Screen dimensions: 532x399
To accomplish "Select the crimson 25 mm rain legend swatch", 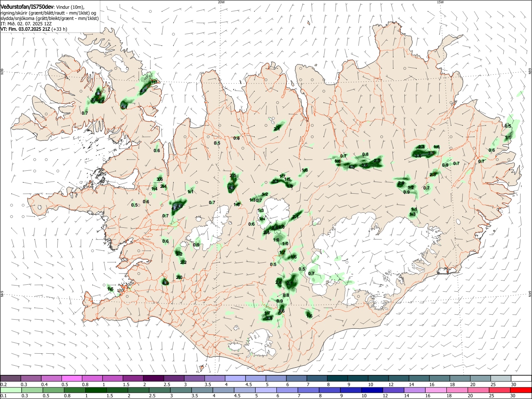I will click(500, 390).
